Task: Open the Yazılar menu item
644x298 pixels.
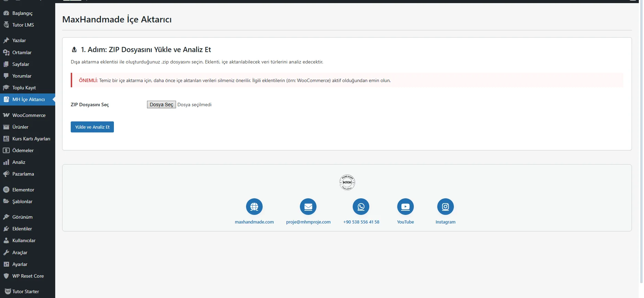Action: pos(28,40)
